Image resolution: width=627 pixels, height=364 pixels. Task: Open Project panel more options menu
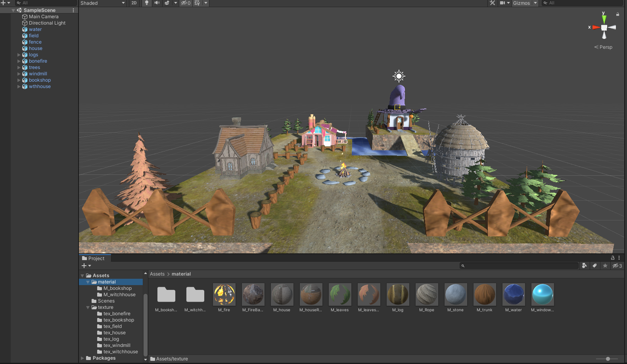coord(619,258)
